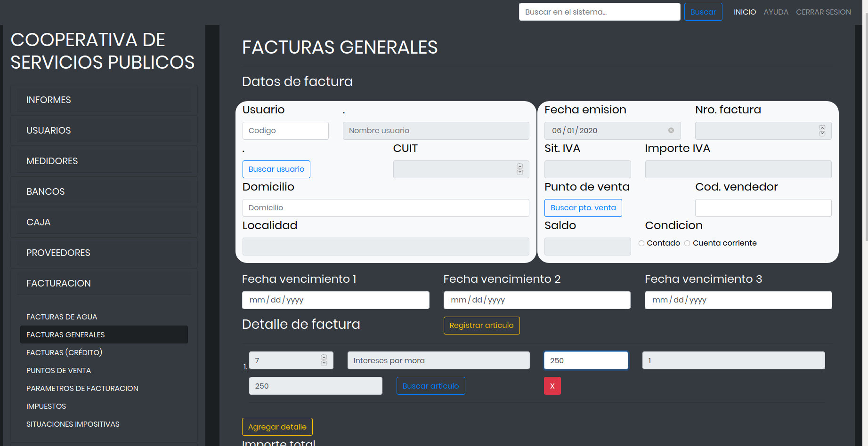Open AYUDA from top navigation
The height and width of the screenshot is (446, 868).
[x=776, y=12]
